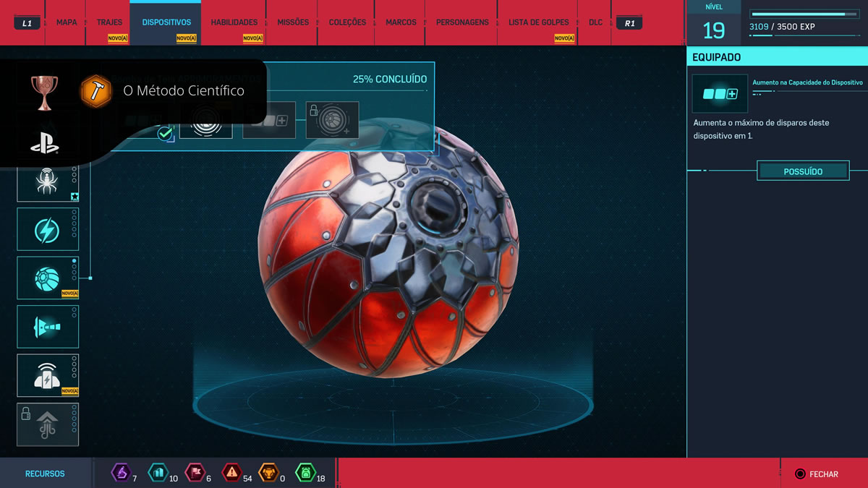
Task: Go to the HABILIDADES tab
Action: tap(234, 22)
